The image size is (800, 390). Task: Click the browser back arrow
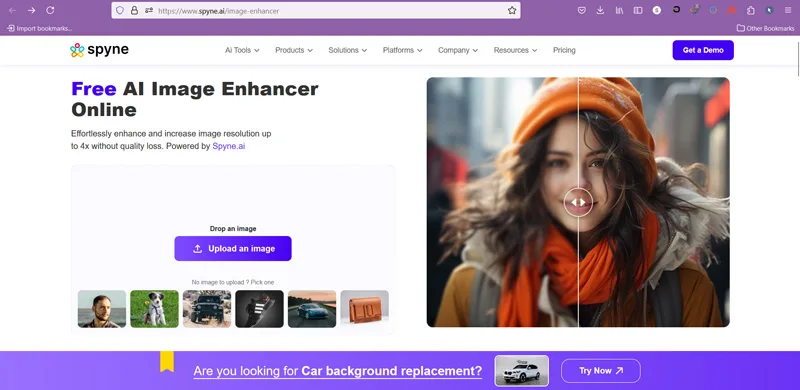pyautogui.click(x=13, y=10)
